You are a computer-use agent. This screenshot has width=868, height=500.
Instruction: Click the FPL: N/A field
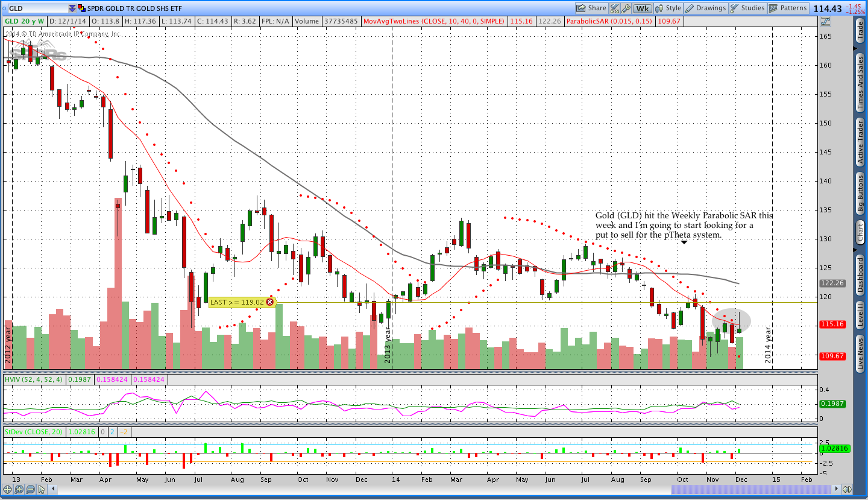(x=275, y=21)
